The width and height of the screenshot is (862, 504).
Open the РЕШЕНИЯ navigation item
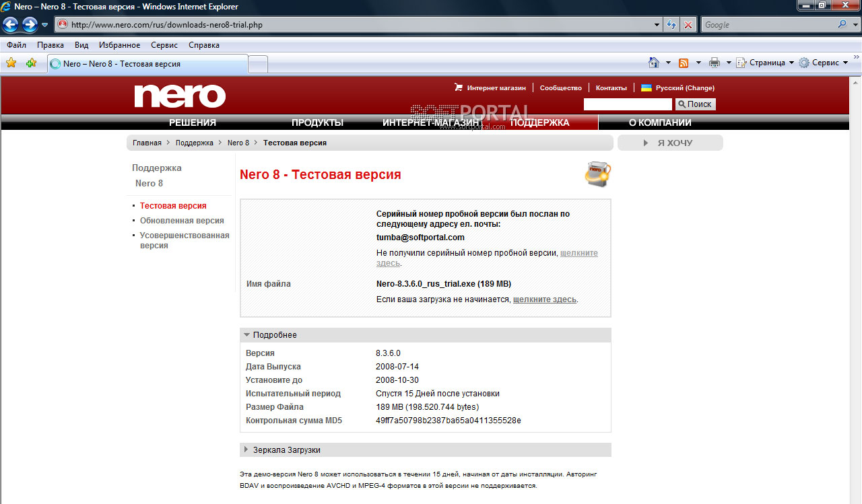(x=193, y=122)
